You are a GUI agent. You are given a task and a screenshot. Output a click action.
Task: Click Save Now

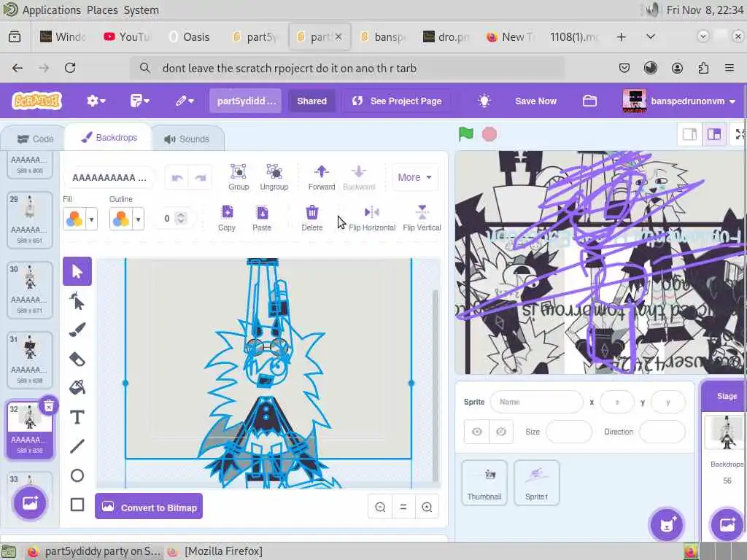(535, 101)
